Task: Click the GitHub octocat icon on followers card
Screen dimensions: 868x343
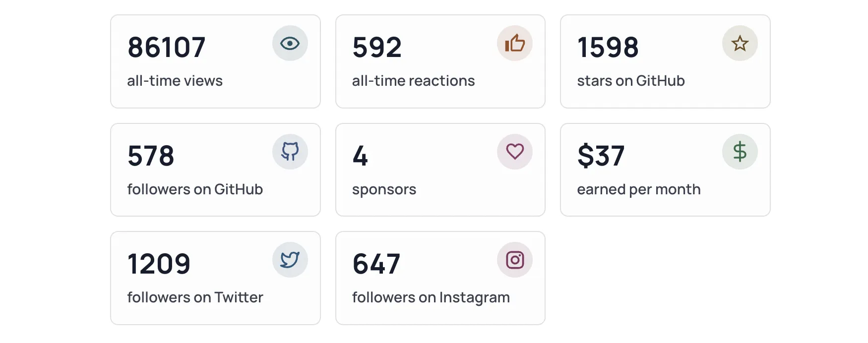Action: [x=290, y=151]
